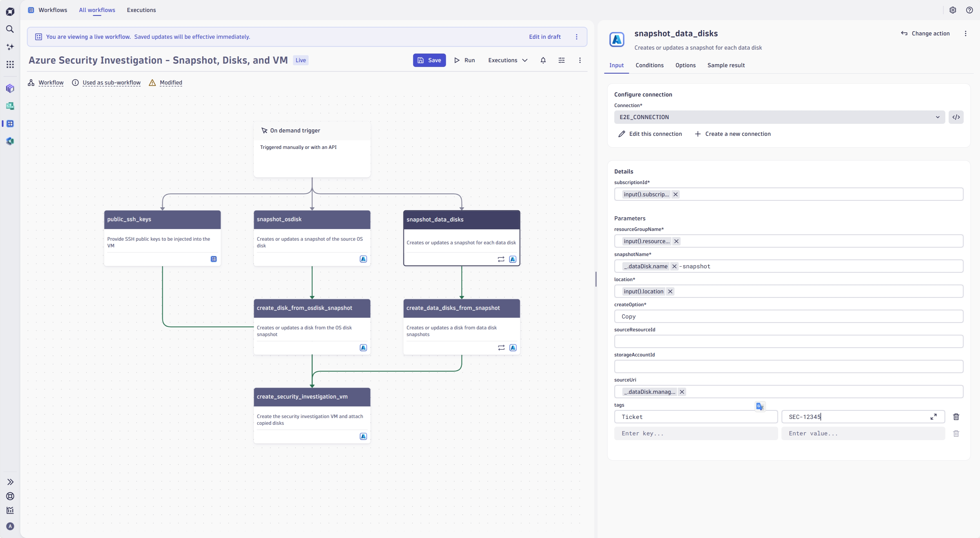Delete the Ticket tag row
The width and height of the screenshot is (980, 538).
(x=956, y=417)
